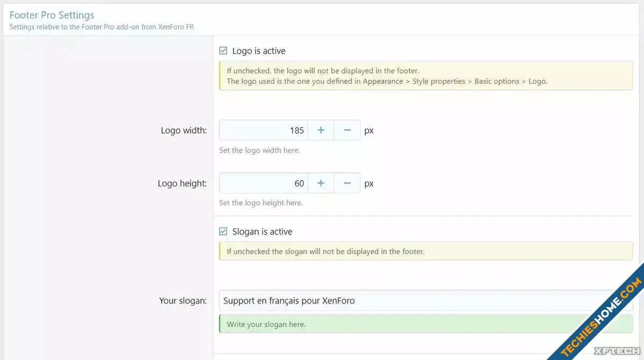Uncheck the Slogan is active checkbox

(x=223, y=232)
